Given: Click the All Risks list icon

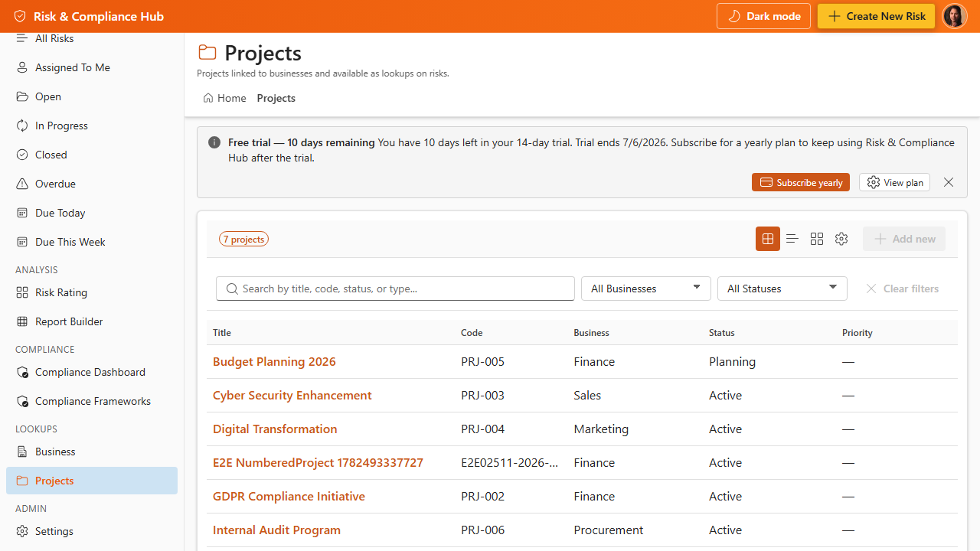Looking at the screenshot, I should (22, 38).
